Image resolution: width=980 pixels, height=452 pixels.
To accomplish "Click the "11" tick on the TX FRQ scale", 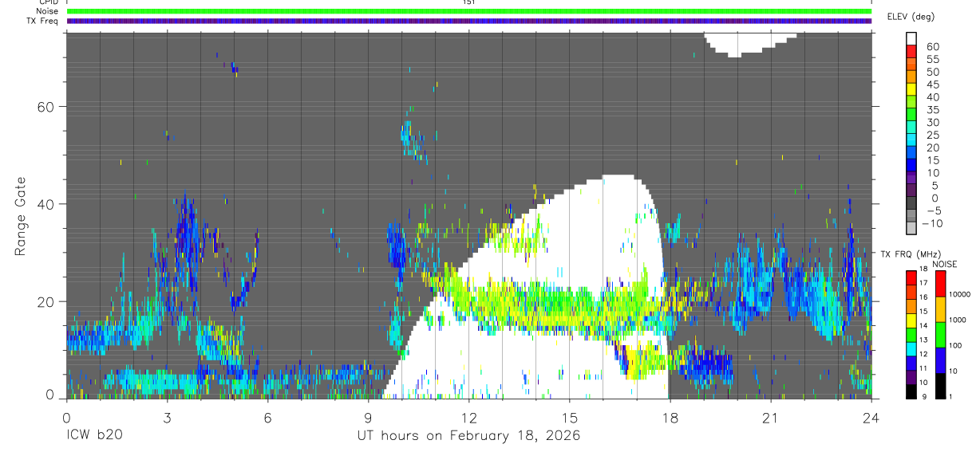I will (x=923, y=368).
